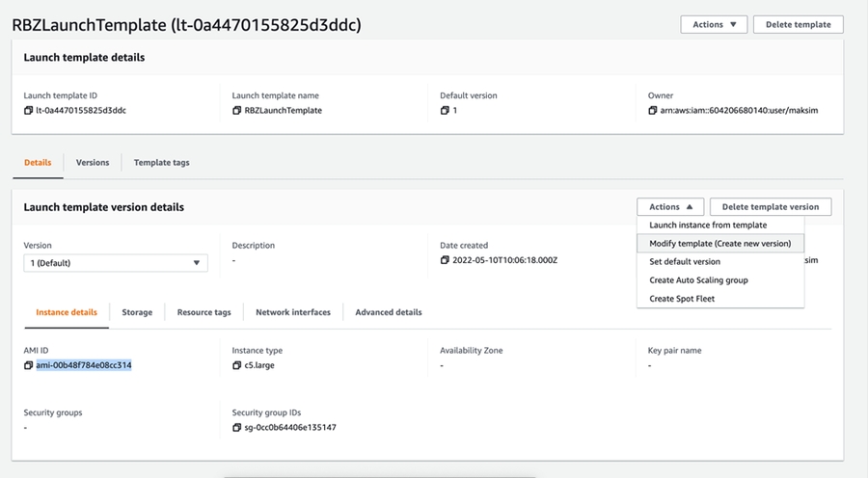The width and height of the screenshot is (868, 478).
Task: Copy the AMI ID value
Action: pyautogui.click(x=29, y=366)
